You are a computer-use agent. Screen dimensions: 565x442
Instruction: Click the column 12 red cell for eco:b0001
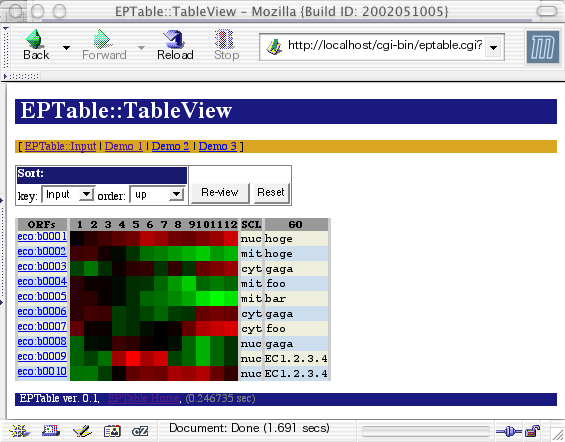[x=231, y=238]
